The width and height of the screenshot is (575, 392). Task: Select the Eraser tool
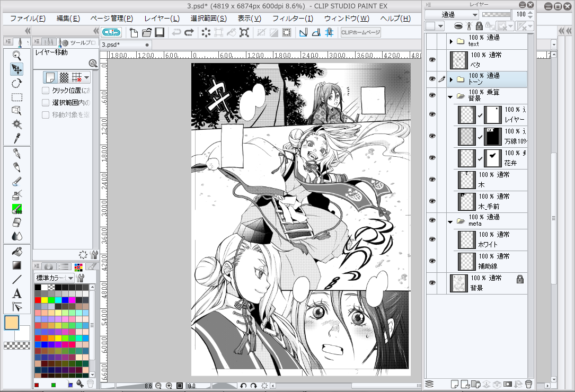[17, 222]
